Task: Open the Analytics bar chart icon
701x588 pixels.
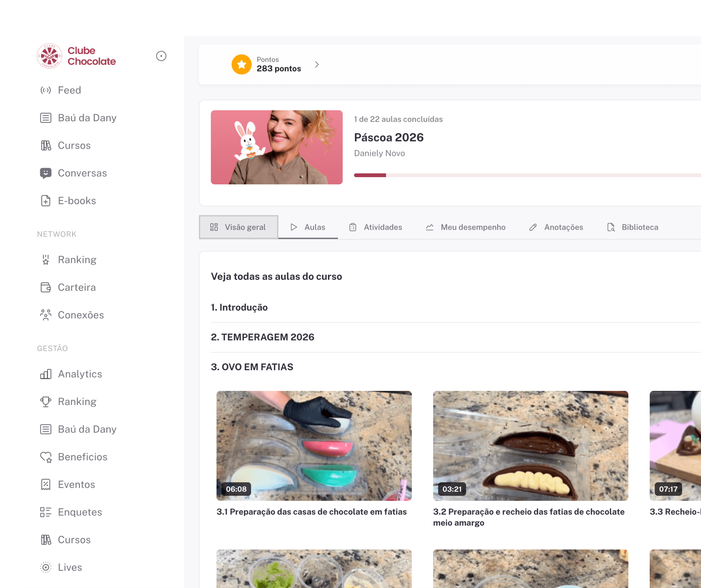Action: coord(46,374)
